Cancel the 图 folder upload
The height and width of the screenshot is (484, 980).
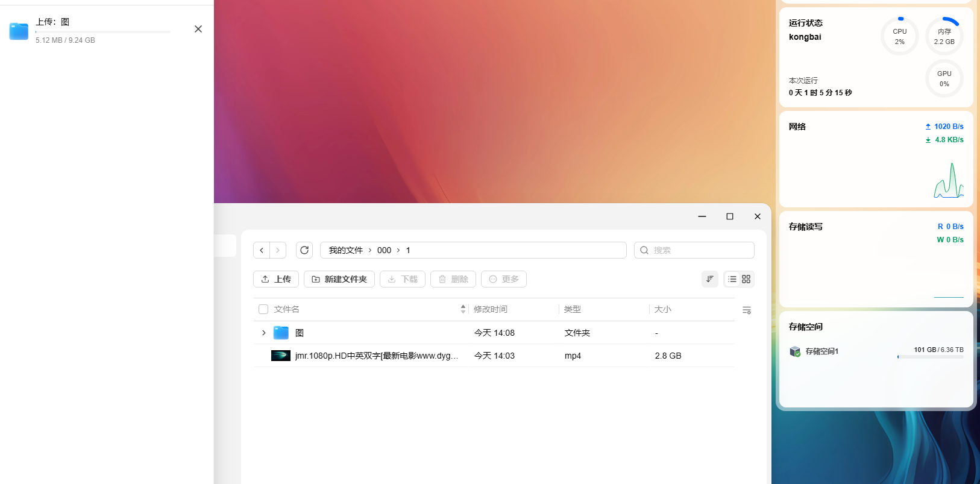(x=198, y=29)
